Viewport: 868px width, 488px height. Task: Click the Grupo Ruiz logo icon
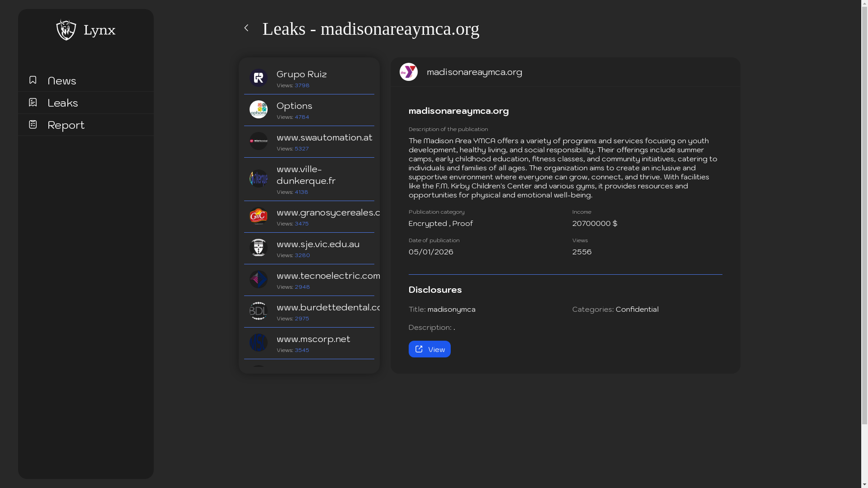[259, 78]
